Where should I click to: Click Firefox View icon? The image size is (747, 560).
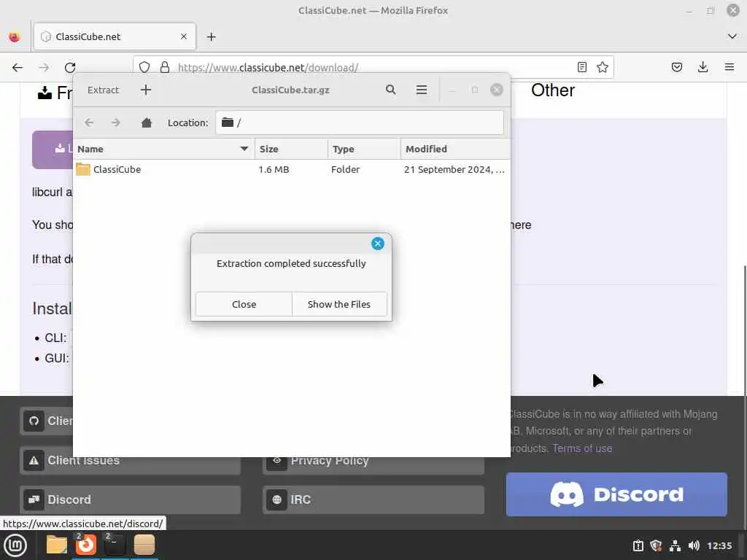point(15,36)
